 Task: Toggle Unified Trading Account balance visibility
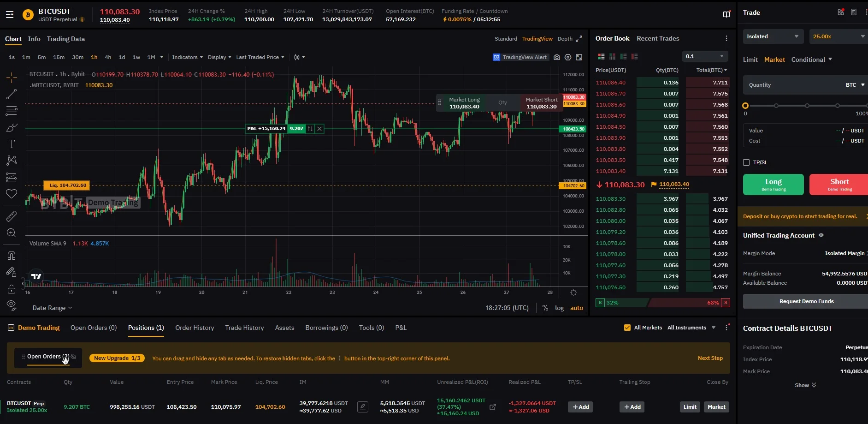tap(821, 235)
